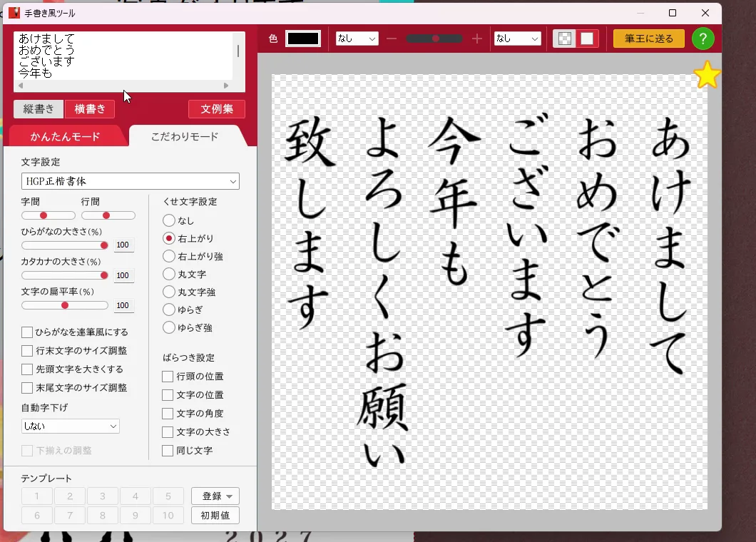Select template slot 5
Screen dimensions: 756x542
click(x=168, y=496)
